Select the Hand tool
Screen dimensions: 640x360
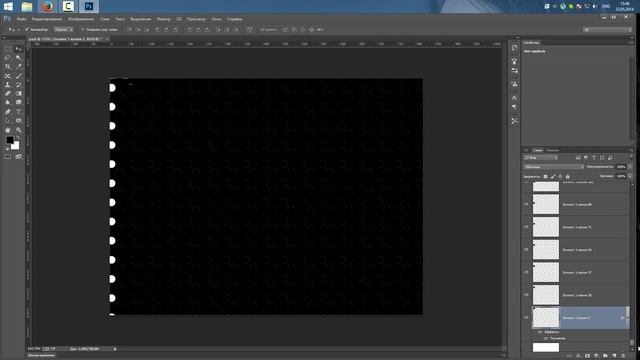click(7, 130)
